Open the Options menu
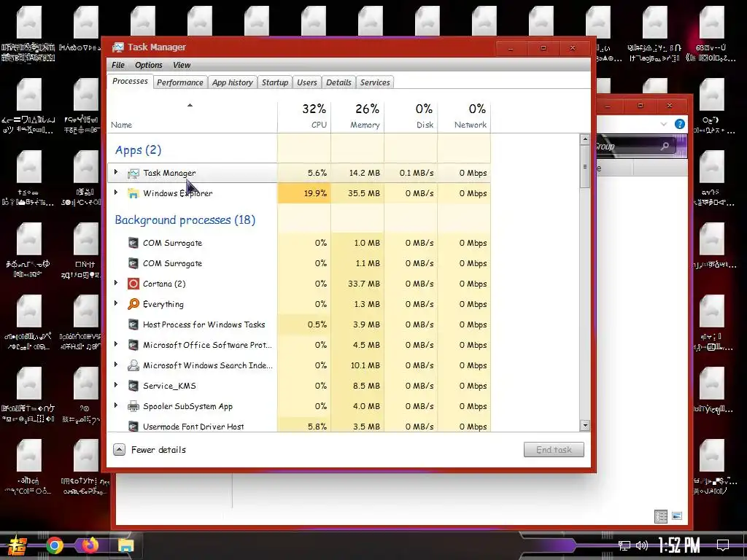This screenshot has width=747, height=560. [149, 65]
